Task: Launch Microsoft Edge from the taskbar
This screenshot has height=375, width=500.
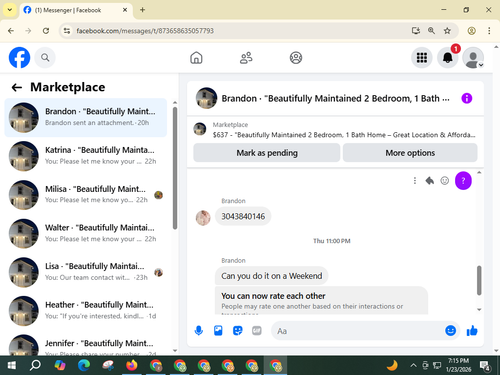Action: (x=84, y=366)
